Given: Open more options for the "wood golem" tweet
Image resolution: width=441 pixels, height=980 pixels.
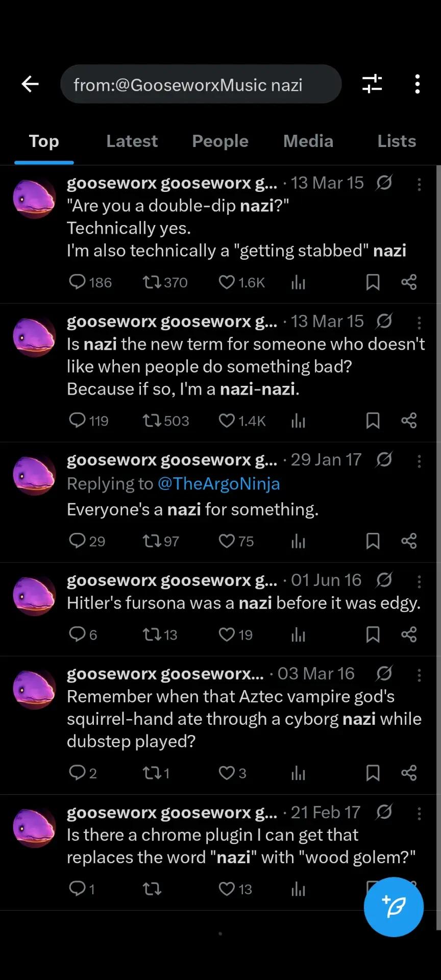Looking at the screenshot, I should coord(419,813).
